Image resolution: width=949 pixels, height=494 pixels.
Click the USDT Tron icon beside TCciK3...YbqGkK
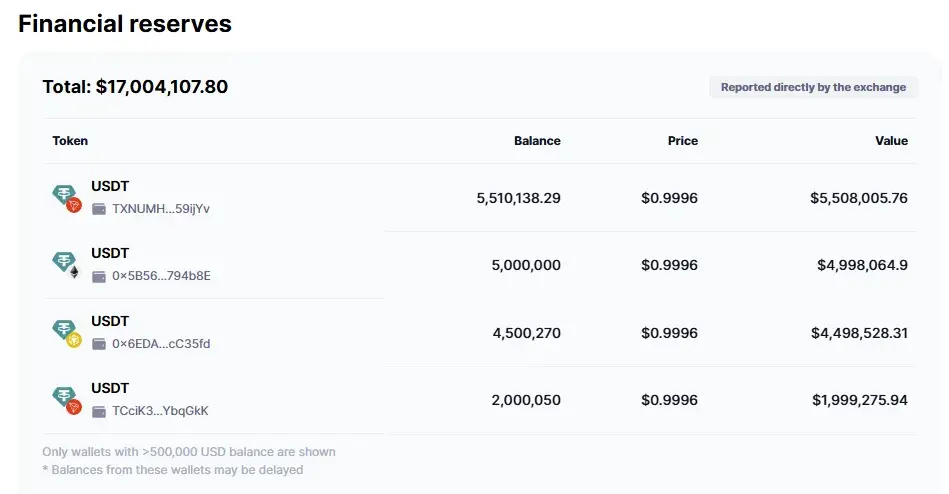[67, 400]
